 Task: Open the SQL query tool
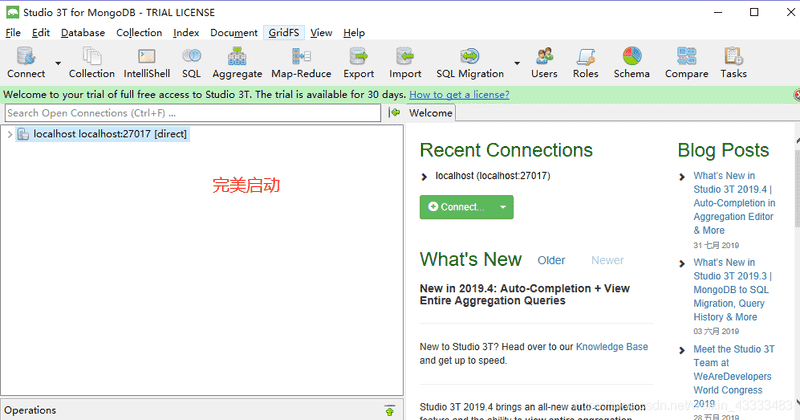[191, 62]
